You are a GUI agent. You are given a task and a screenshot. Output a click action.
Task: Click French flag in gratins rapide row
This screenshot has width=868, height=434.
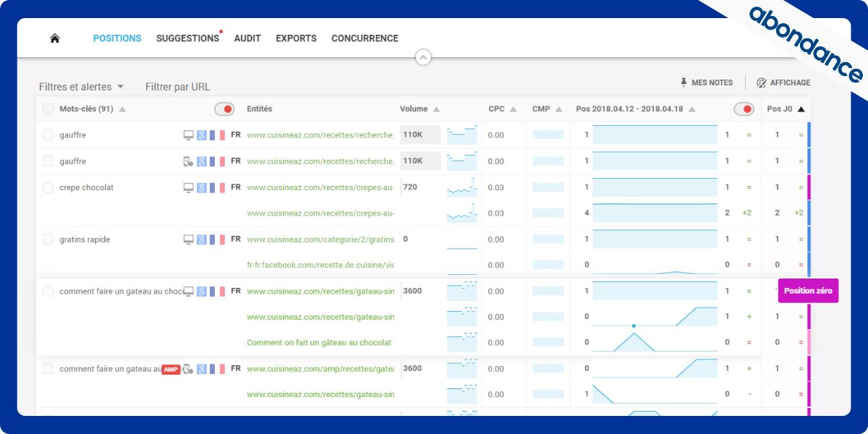click(x=217, y=239)
